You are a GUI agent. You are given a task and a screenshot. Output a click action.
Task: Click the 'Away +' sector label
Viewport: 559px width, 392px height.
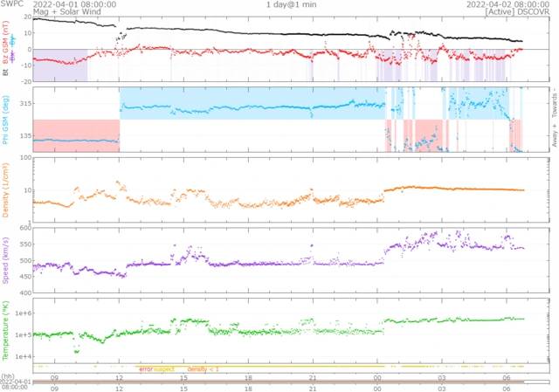click(x=555, y=135)
